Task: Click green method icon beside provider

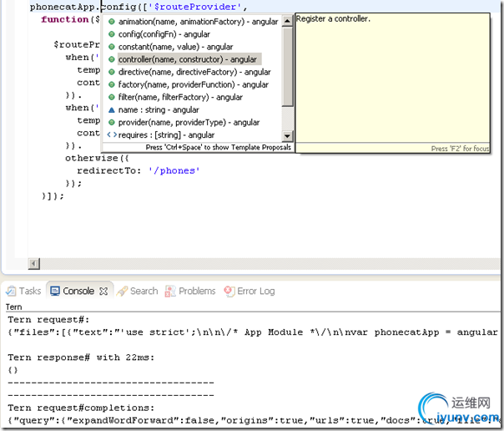Action: click(112, 122)
